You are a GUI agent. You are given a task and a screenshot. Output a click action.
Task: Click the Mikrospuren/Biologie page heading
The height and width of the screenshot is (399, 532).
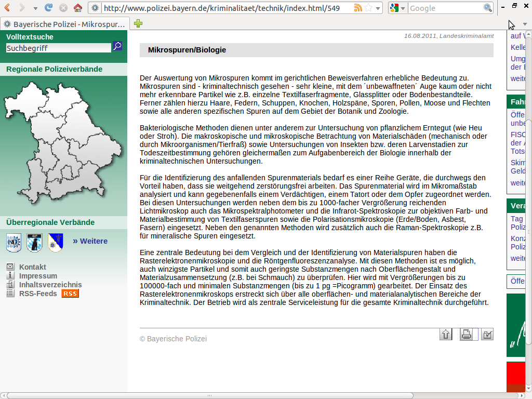pos(187,50)
